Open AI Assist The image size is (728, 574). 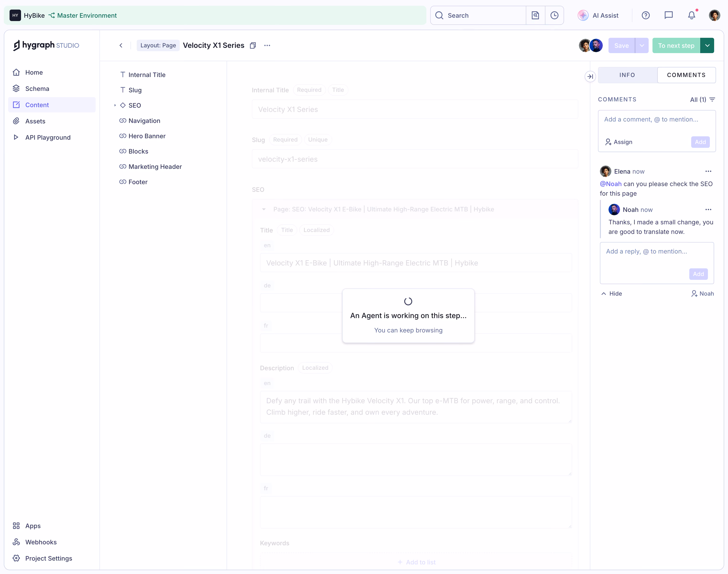coord(598,16)
